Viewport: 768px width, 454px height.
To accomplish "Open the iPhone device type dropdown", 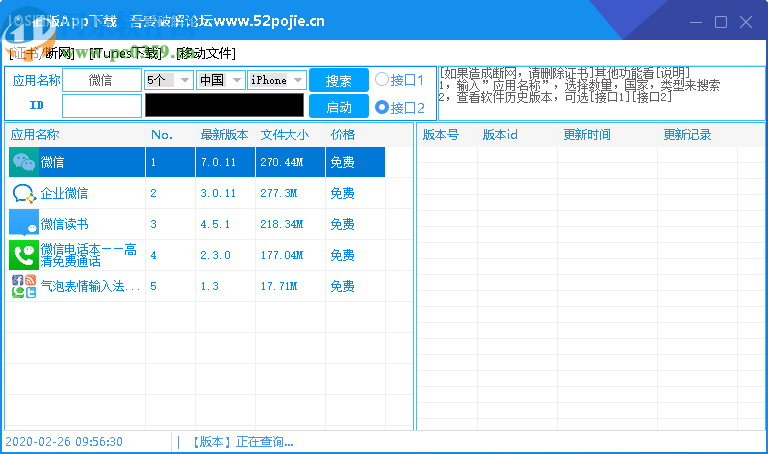I will (x=277, y=80).
